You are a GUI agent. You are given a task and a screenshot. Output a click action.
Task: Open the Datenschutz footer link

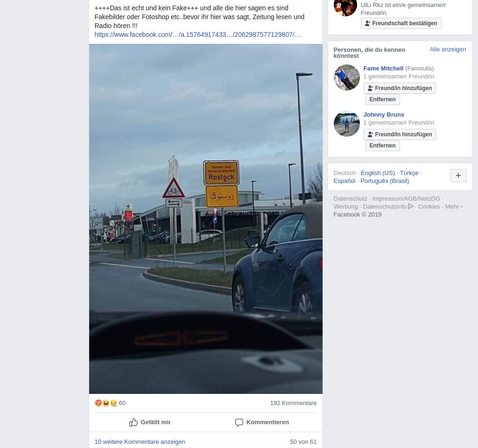(350, 199)
